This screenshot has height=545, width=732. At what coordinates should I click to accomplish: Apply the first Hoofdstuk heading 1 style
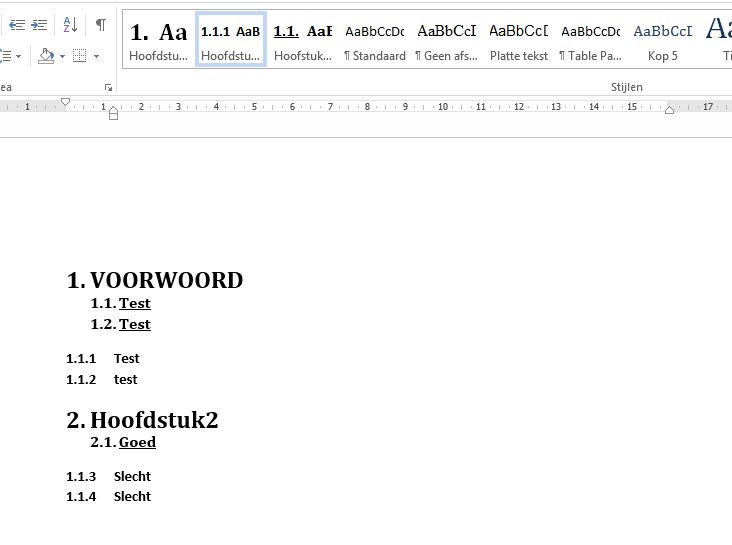[158, 40]
